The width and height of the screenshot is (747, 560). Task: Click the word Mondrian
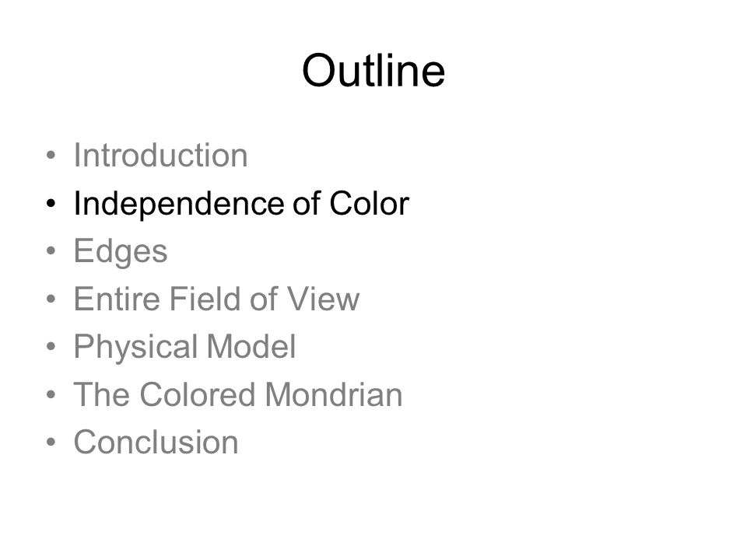click(x=334, y=394)
